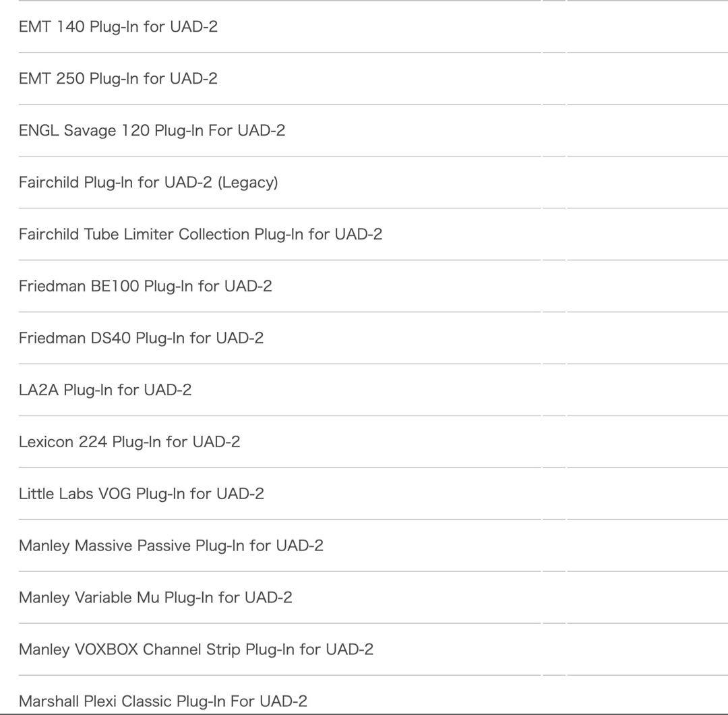Click Fairchild Tube Limiter Collection Plug-In
This screenshot has width=728, height=715.
pyautogui.click(x=201, y=235)
